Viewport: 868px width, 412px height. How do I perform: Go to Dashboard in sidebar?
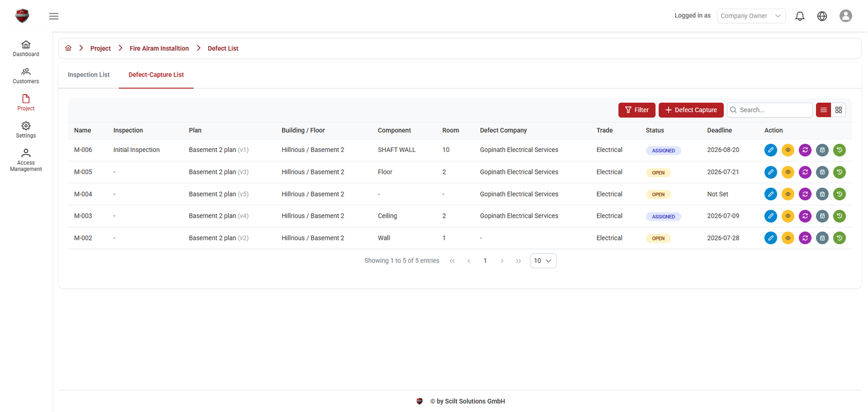[26, 48]
